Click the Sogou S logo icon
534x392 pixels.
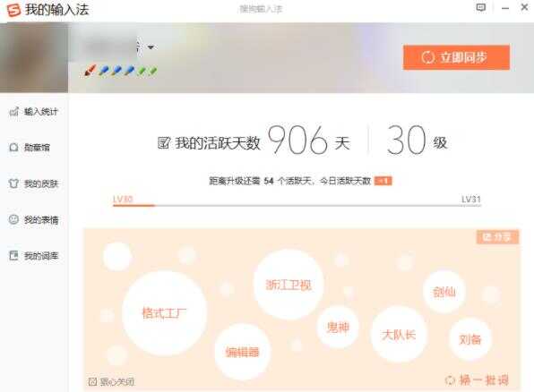click(14, 10)
